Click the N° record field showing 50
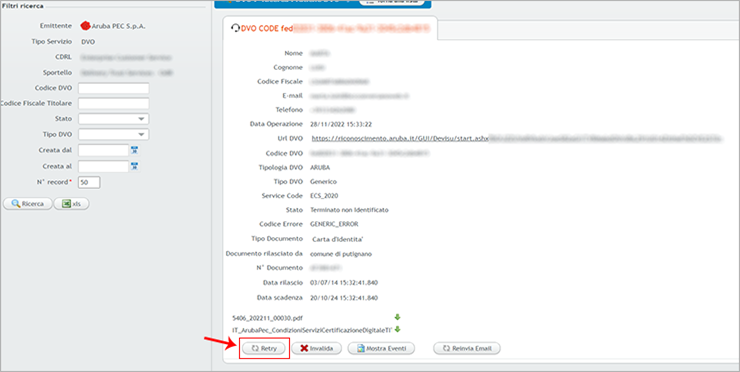The width and height of the screenshot is (740, 372). point(89,182)
